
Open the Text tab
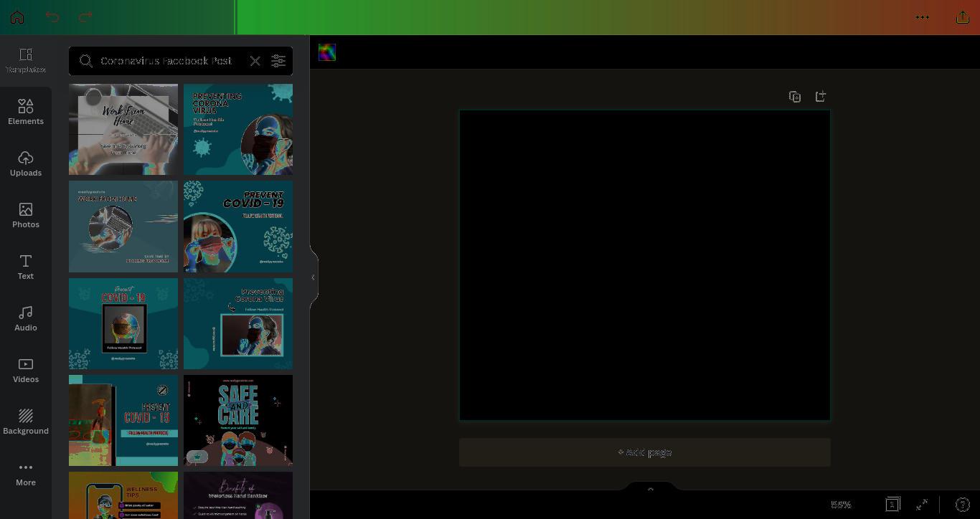[26, 267]
